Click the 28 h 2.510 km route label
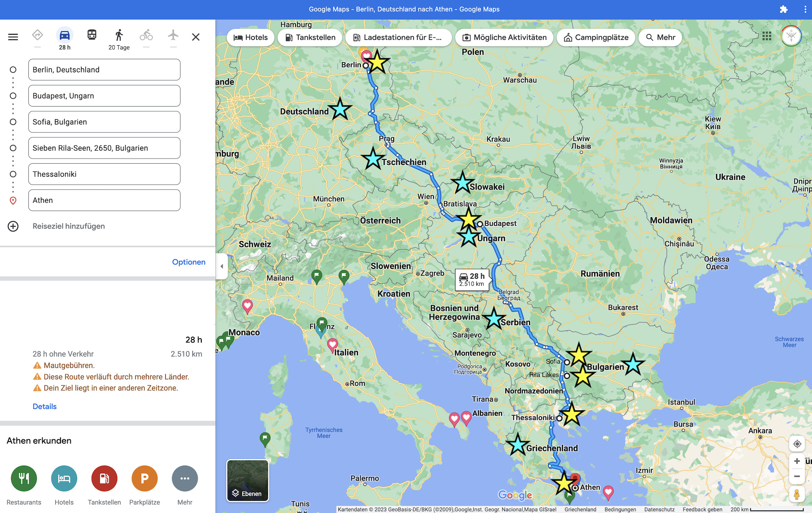 click(472, 280)
